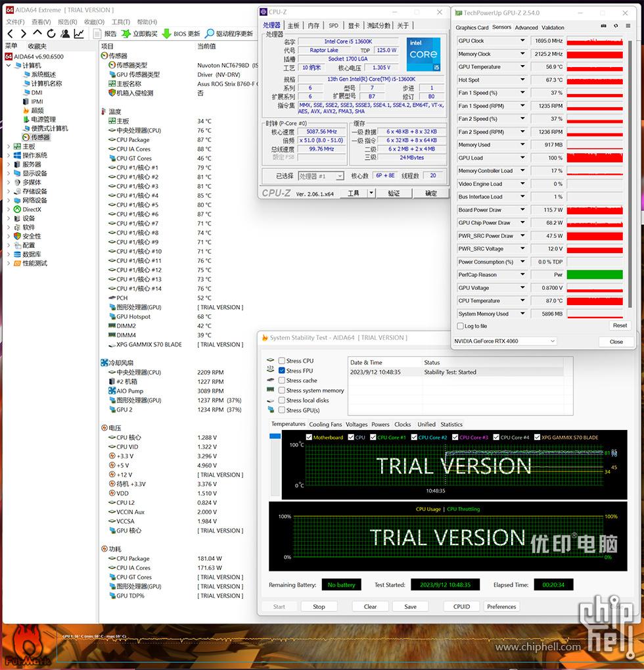Uncheck the Stress FPU checkbox
This screenshot has height=670, width=644.
coord(282,370)
